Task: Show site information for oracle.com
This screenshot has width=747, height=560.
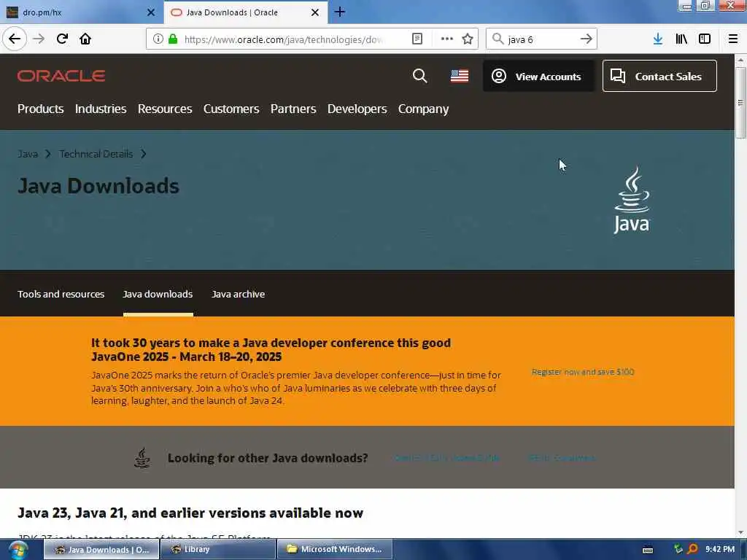Action: pyautogui.click(x=158, y=39)
